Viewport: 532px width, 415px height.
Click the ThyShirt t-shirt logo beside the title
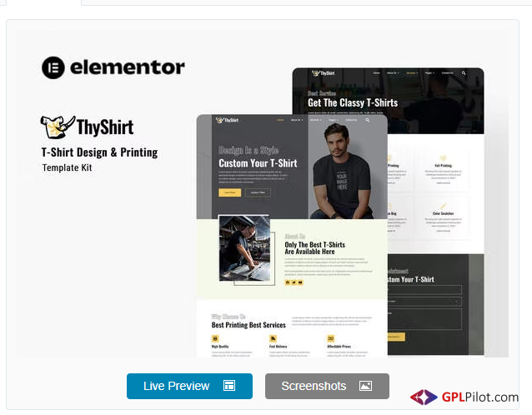click(57, 127)
